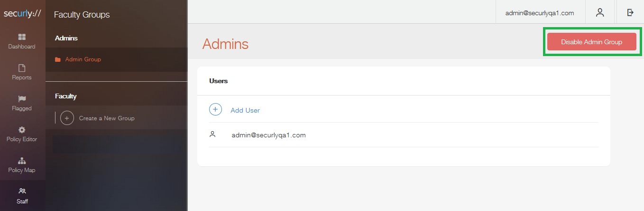Screen dimensions: 644x211
Task: Open the Policy Editor gear icon
Action: click(22, 130)
